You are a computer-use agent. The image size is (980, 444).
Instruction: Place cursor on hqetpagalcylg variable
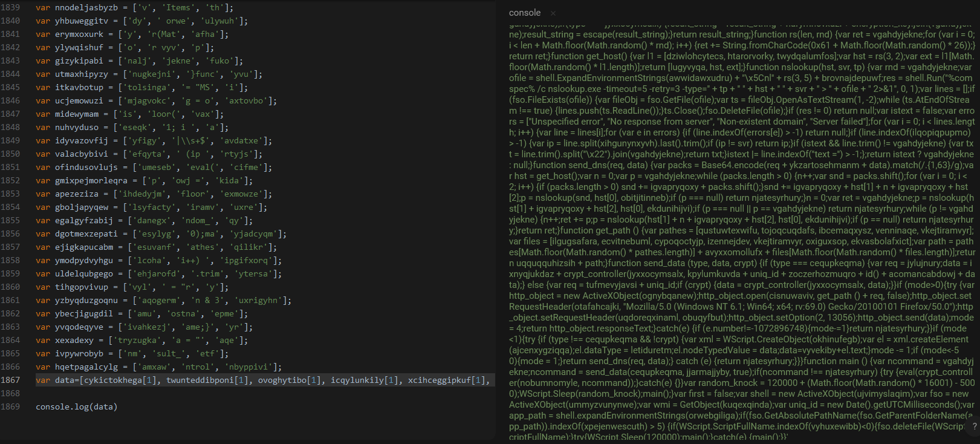[x=86, y=367]
